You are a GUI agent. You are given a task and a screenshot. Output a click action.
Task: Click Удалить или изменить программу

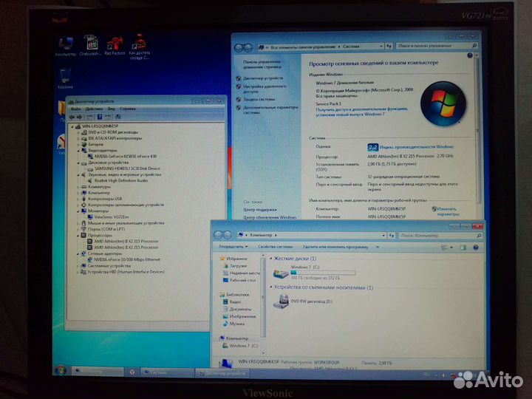335,247
